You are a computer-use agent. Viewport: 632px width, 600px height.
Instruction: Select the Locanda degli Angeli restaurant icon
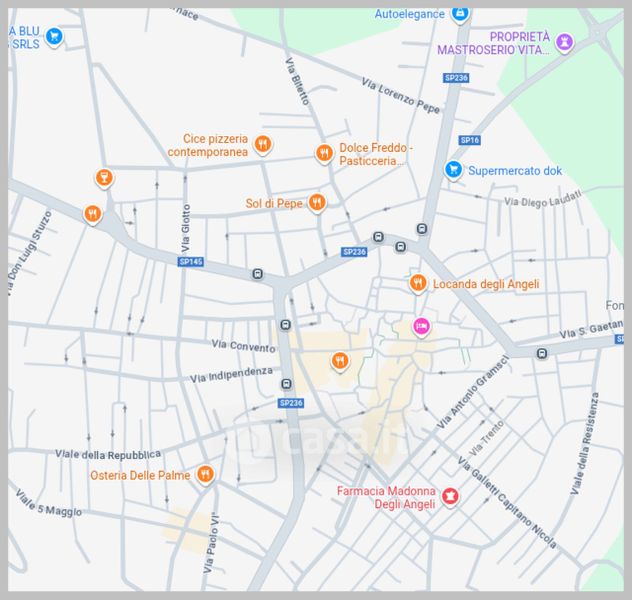click(x=418, y=284)
